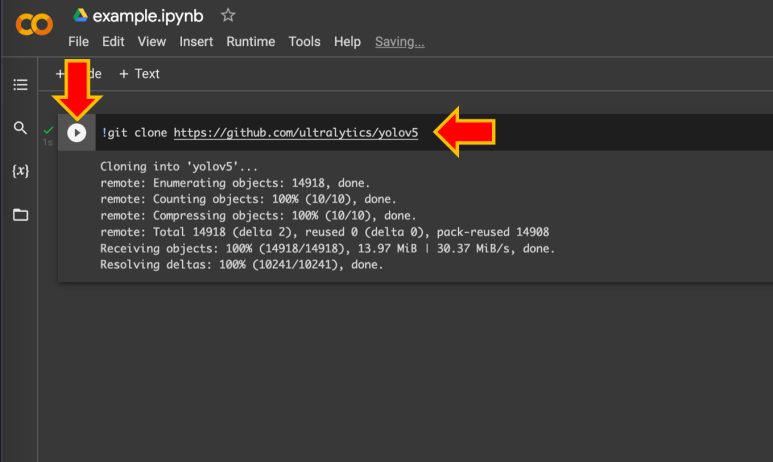The image size is (773, 462).
Task: Open the variables inspector panel
Action: [20, 171]
